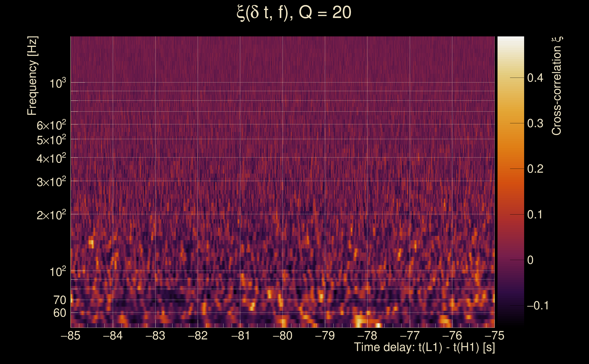Click the bright white spot near −77.7 s
The height and width of the screenshot is (364, 589).
click(378, 326)
